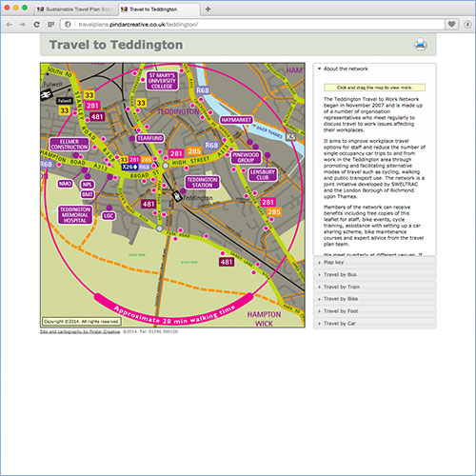Click the Travel to Teddington page heading
The width and height of the screenshot is (476, 476).
116,45
